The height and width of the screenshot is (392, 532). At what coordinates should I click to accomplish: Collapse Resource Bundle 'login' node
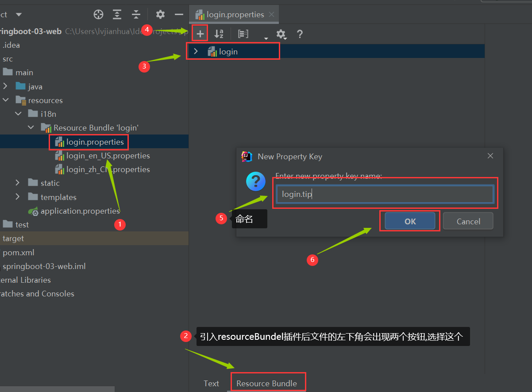pyautogui.click(x=31, y=128)
